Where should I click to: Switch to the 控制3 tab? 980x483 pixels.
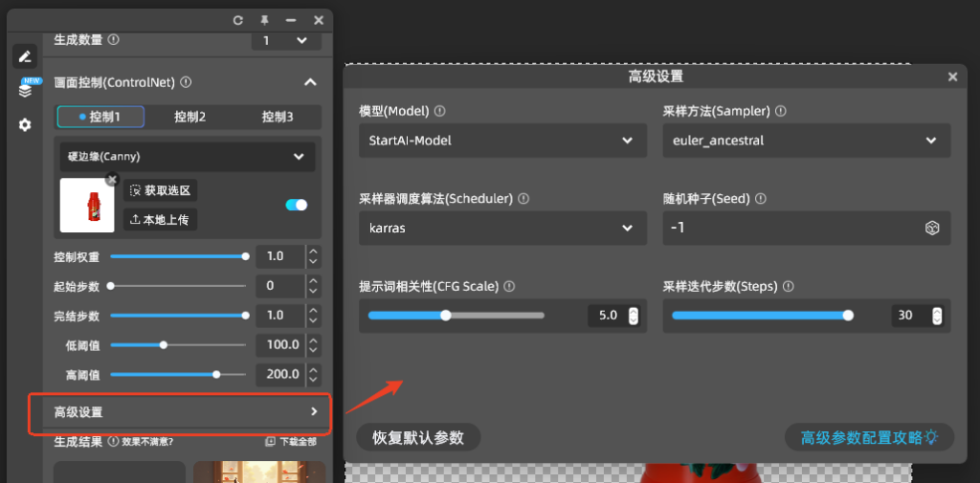[x=278, y=117]
